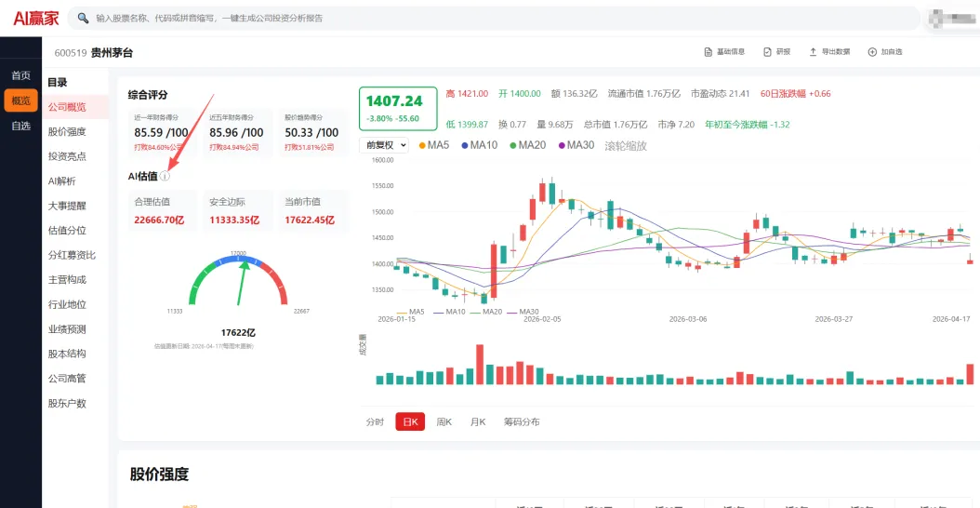
Task: Click 合理估值 22666.70亿 card
Action: 163,211
